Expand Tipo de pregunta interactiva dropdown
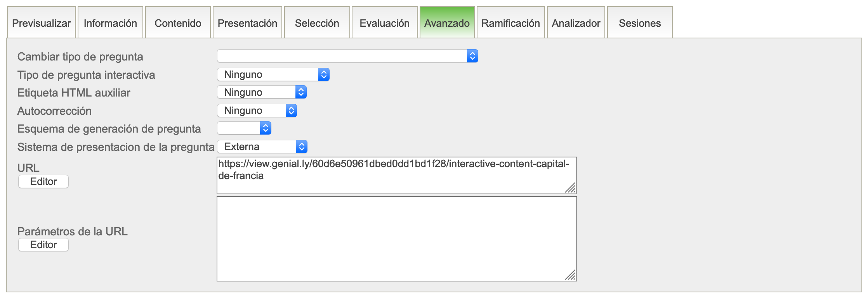 273,74
